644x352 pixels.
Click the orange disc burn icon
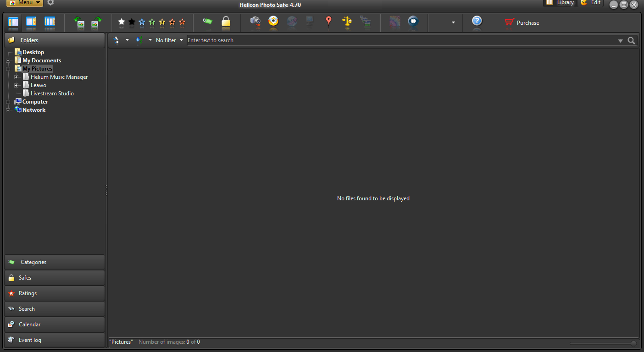coord(274,21)
